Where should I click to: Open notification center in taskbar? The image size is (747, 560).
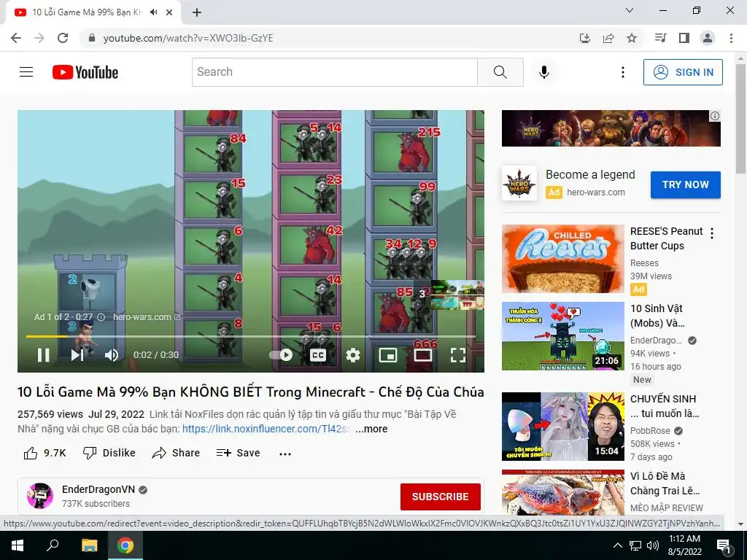pos(724,545)
